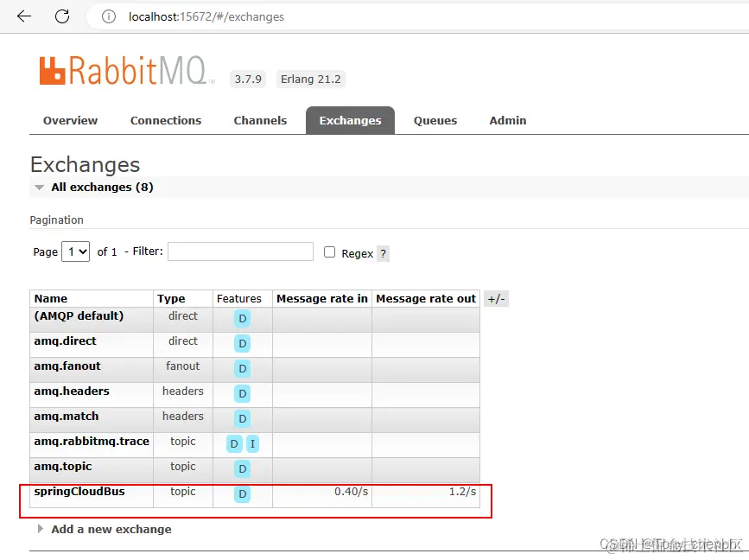Screen dimensions: 749x560
Task: Open the amq.headers exchange
Action: click(x=72, y=391)
